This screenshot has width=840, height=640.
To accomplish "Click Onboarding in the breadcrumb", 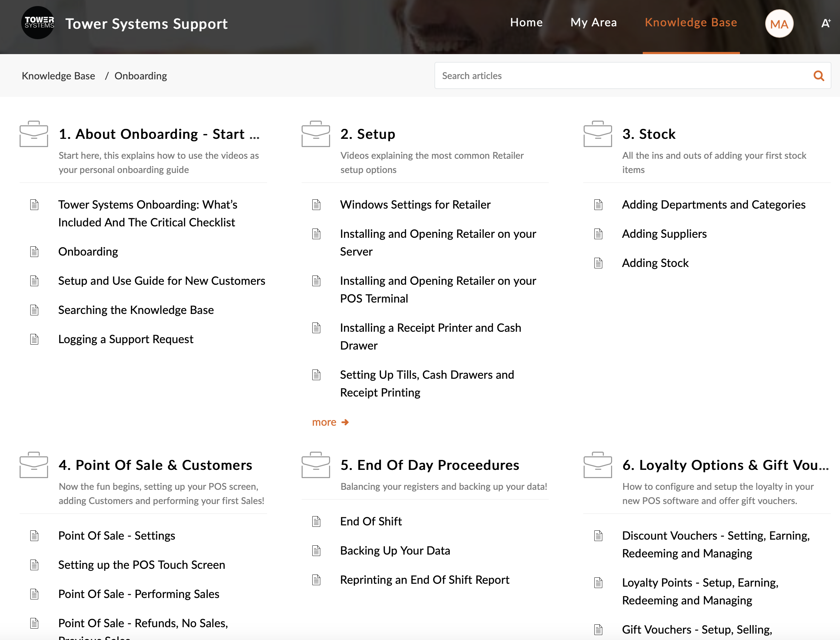I will pyautogui.click(x=141, y=76).
